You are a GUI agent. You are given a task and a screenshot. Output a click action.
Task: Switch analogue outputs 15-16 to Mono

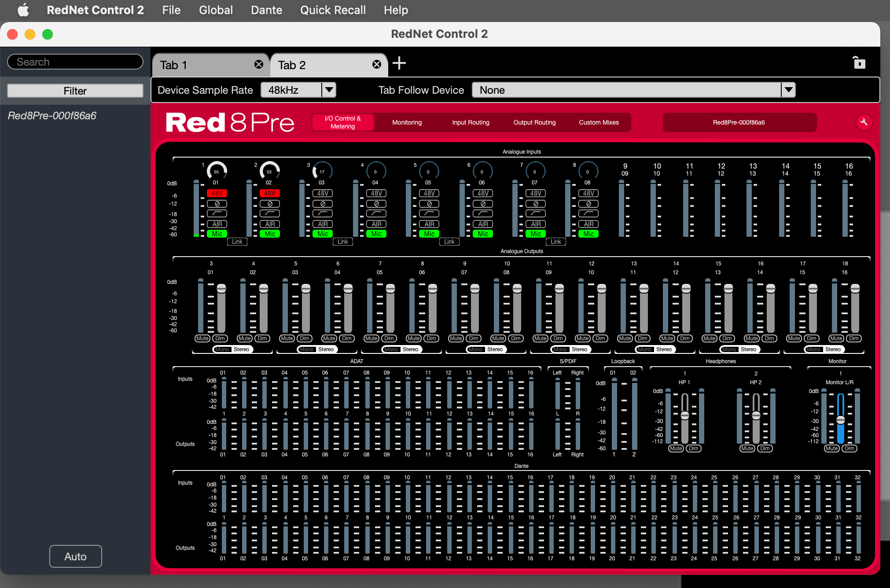pos(814,349)
